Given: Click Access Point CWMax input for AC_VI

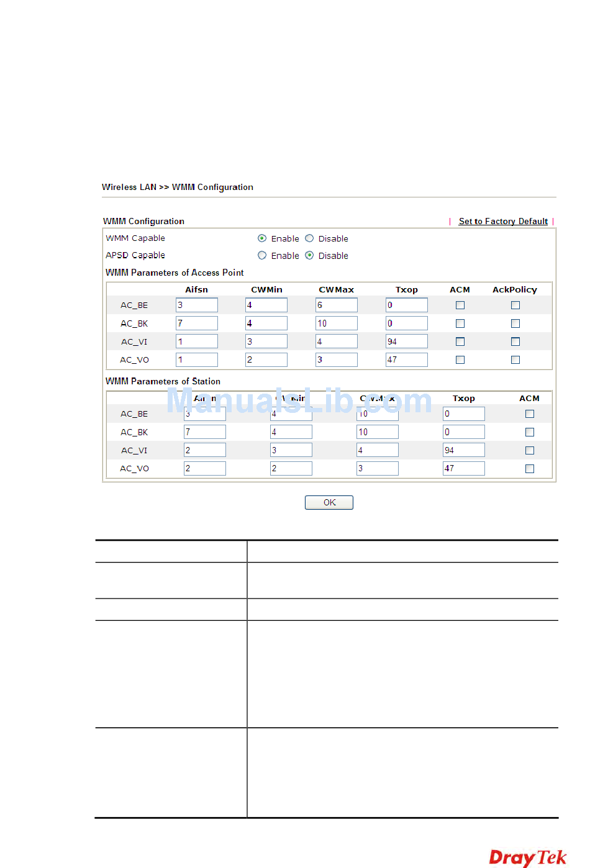Looking at the screenshot, I should coord(337,341).
